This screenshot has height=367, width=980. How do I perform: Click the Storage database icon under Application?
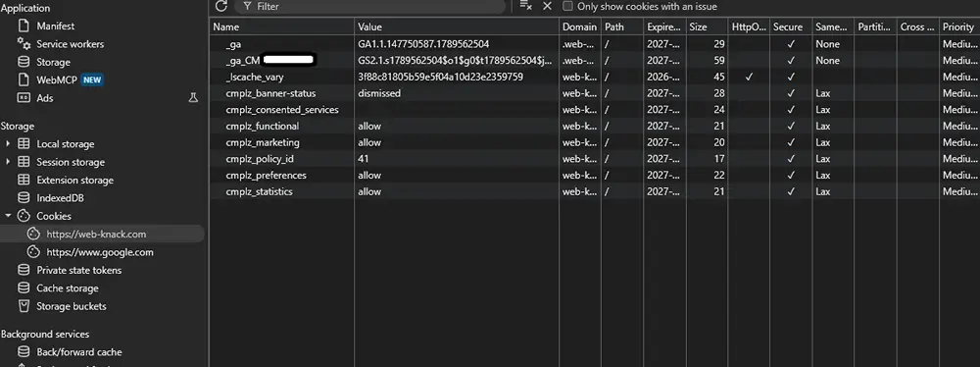(24, 62)
